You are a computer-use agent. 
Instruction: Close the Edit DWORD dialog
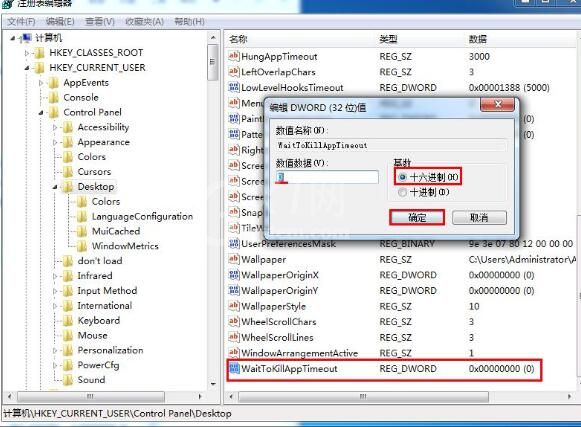(498, 104)
